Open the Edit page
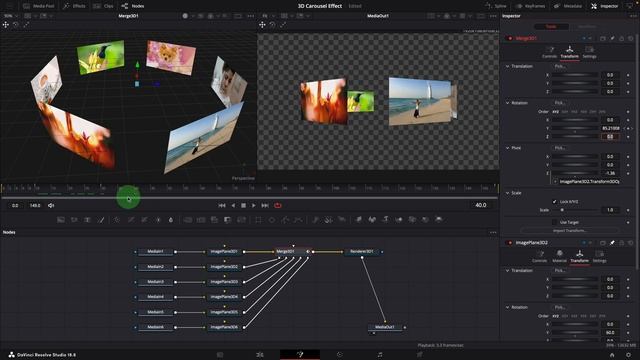The image size is (640, 360). point(260,355)
